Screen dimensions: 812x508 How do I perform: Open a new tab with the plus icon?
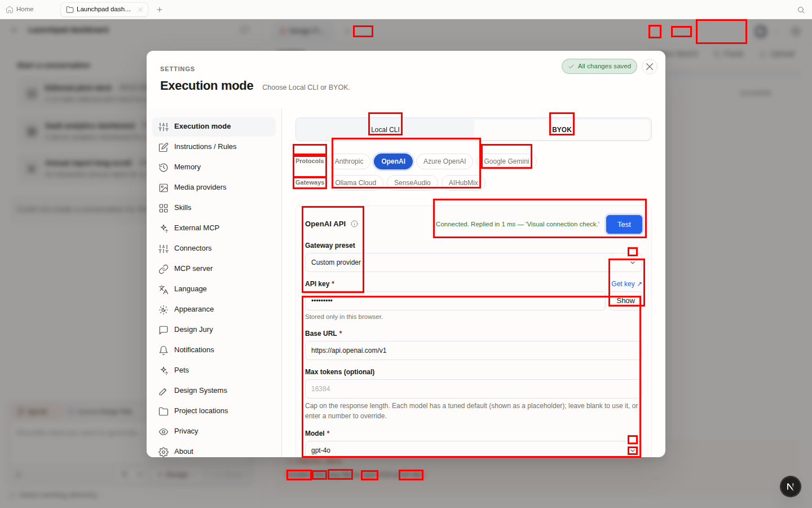(x=160, y=10)
